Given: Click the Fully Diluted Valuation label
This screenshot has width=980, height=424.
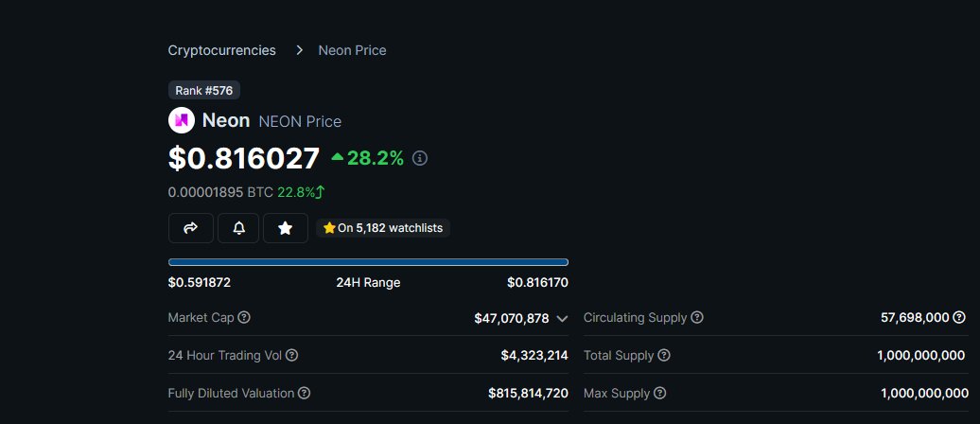Looking at the screenshot, I should click(231, 394).
